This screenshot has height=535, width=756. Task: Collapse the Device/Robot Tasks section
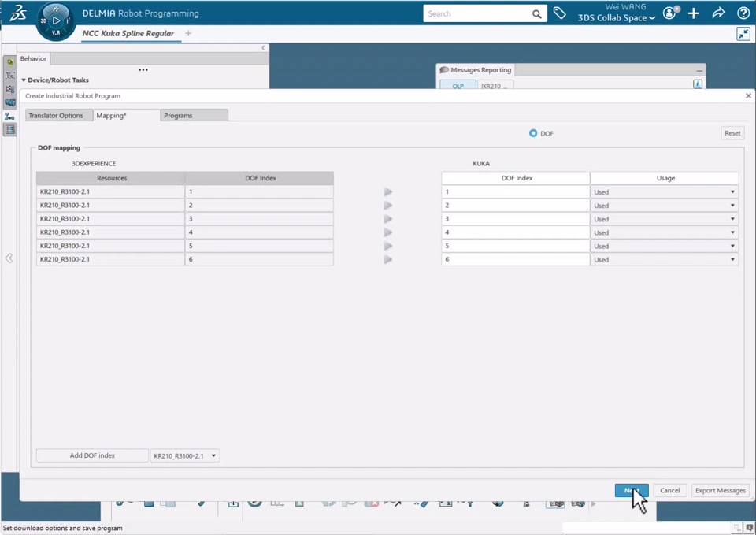[24, 80]
